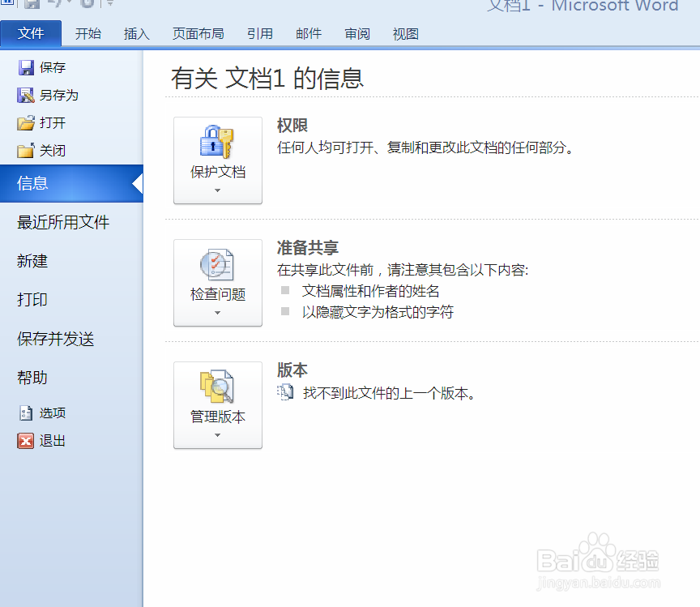The width and height of the screenshot is (700, 607).
Task: Click the 退出 label
Action: click(x=52, y=441)
